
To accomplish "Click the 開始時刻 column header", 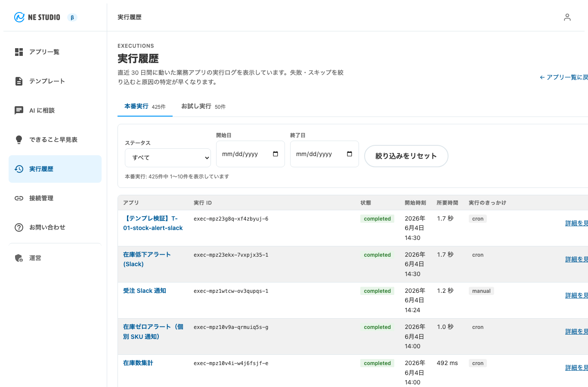I will point(415,203).
